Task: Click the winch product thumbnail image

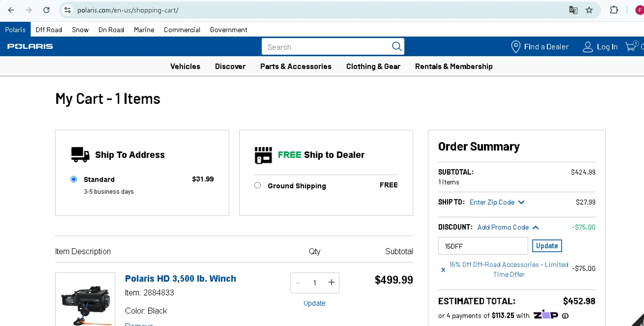Action: [85, 299]
